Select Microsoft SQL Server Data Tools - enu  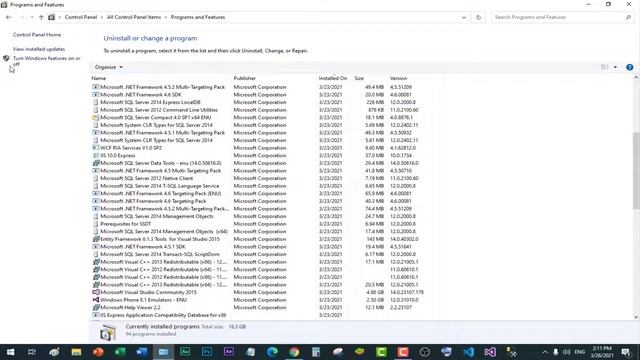point(258,163)
